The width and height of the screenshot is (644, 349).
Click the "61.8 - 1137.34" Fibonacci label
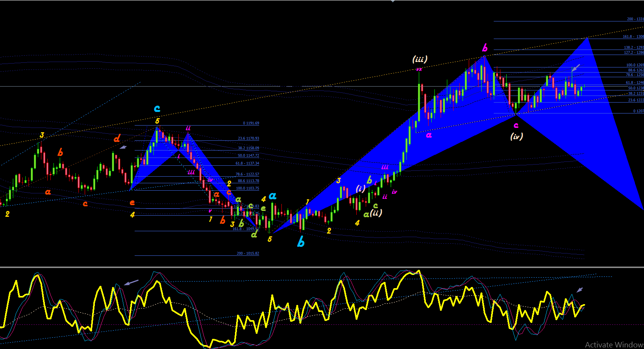(x=247, y=163)
